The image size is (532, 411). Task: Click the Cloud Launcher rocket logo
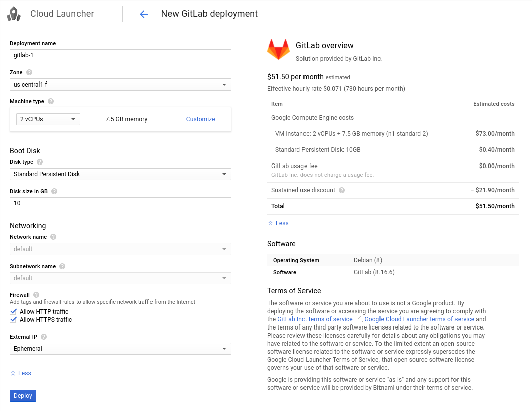point(14,14)
